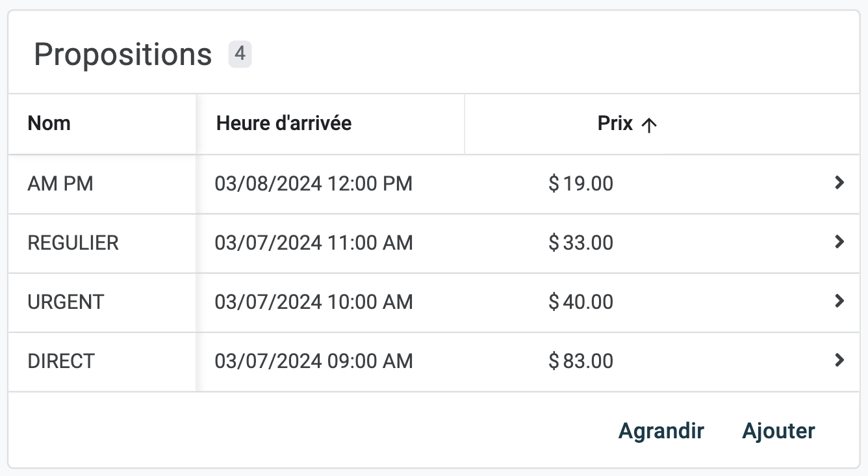Click arrival time 03/08/2024 12:00 PM

314,184
